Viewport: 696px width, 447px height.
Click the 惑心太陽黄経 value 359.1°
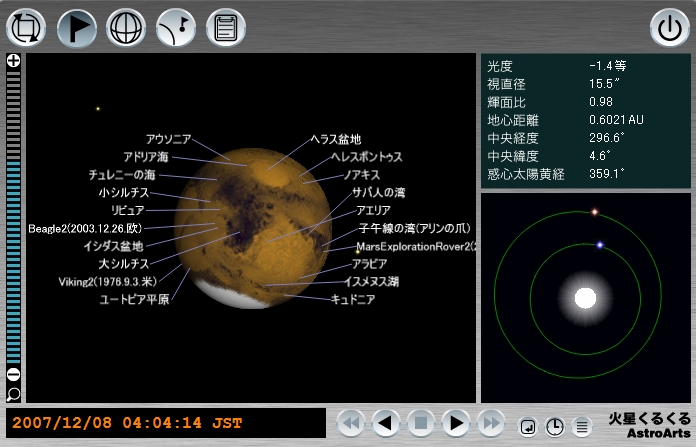pyautogui.click(x=607, y=174)
